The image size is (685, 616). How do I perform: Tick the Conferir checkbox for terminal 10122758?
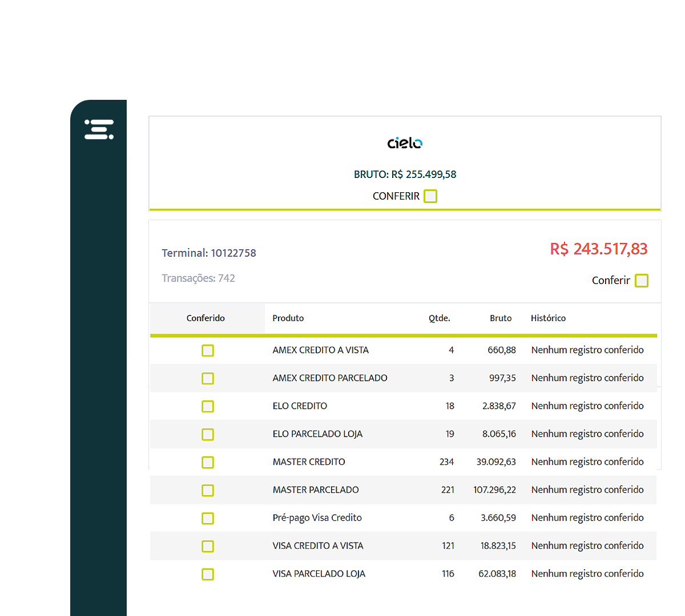coord(642,281)
